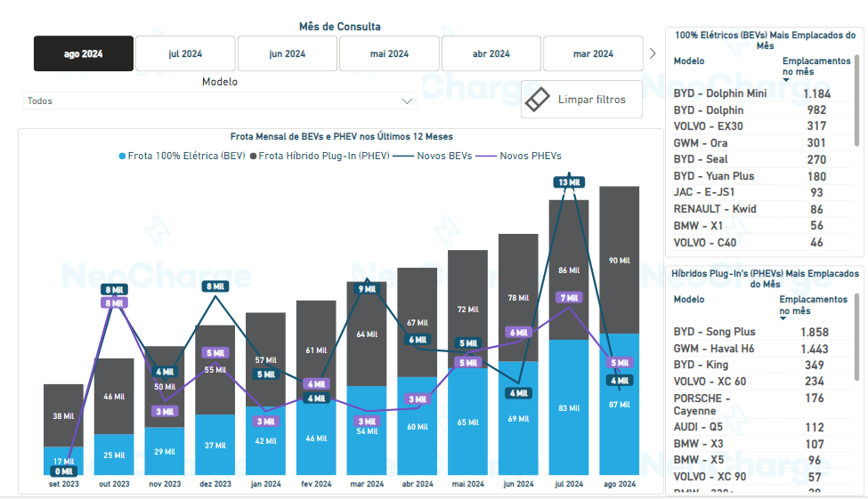This screenshot has width=868, height=499.
Task: Select the ago 2024 month tile
Action: click(x=84, y=53)
